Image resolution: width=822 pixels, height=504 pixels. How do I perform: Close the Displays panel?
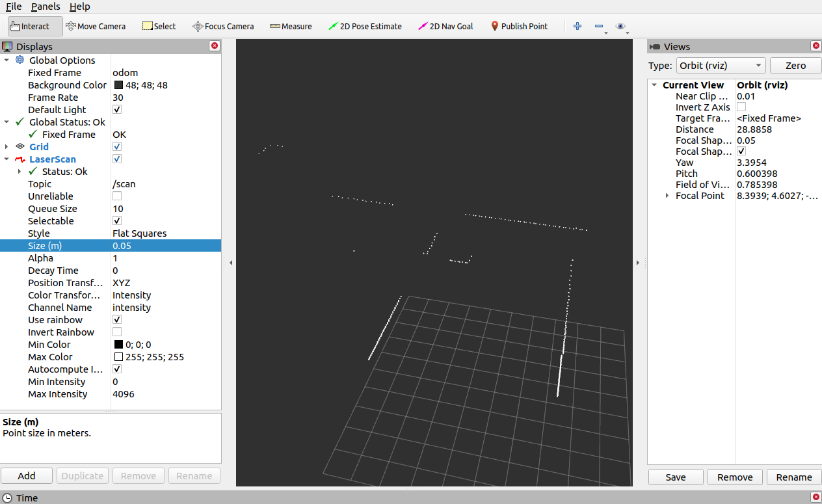click(215, 46)
